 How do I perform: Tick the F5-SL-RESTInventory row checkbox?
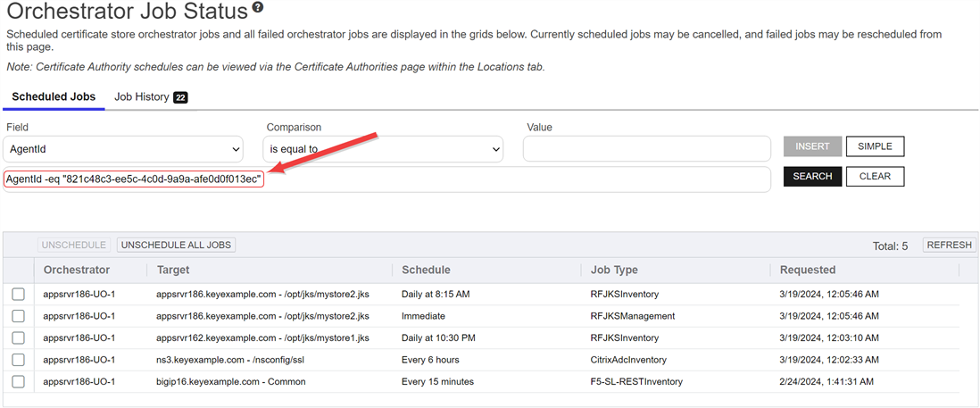click(18, 382)
